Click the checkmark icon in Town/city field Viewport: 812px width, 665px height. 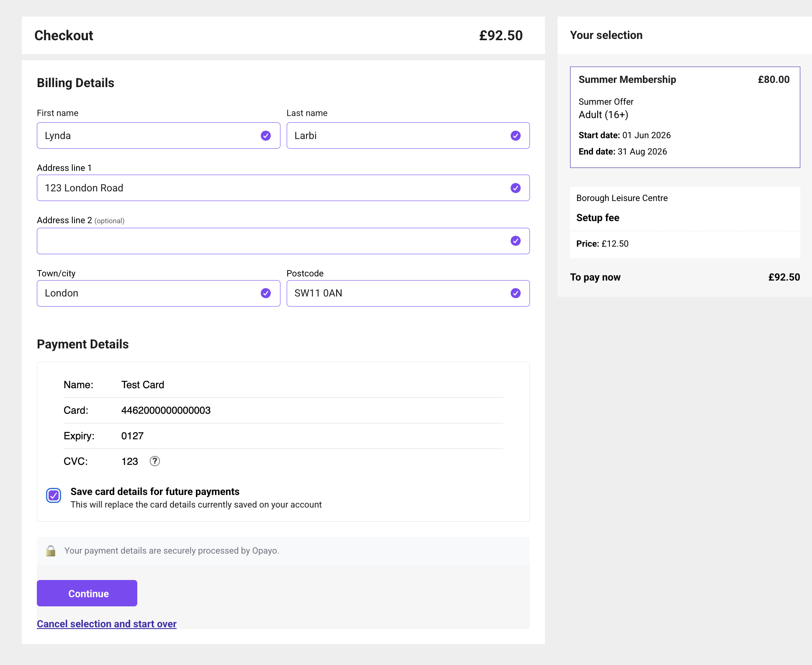266,293
